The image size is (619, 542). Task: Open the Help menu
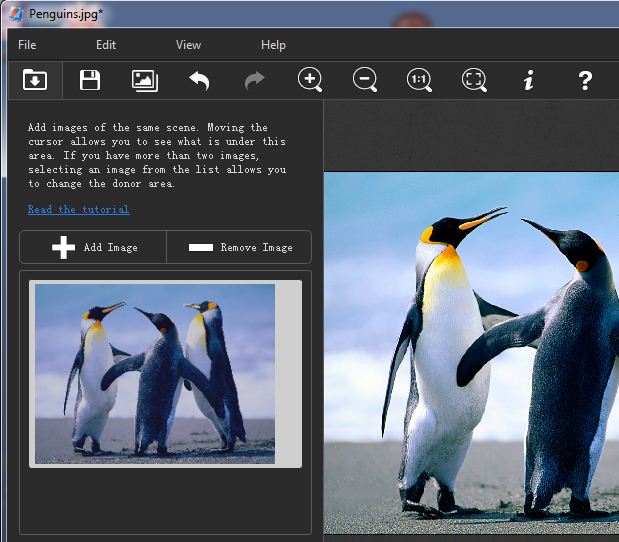click(273, 45)
